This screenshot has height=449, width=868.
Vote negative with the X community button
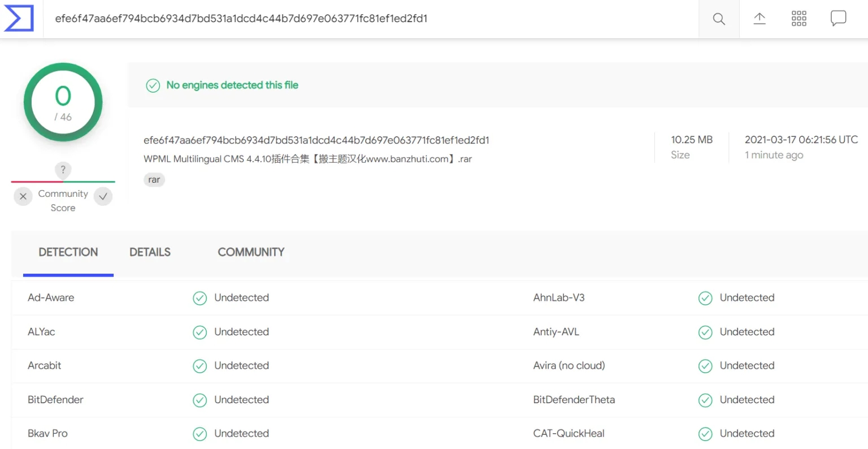(23, 196)
